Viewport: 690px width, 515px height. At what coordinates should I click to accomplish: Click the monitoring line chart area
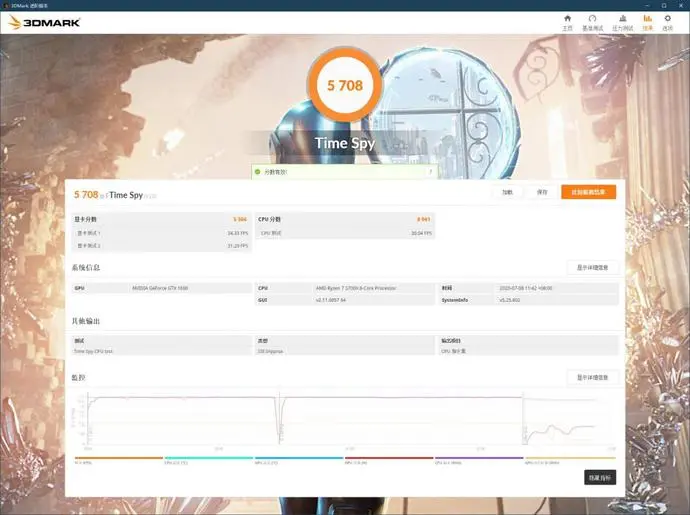tap(343, 419)
